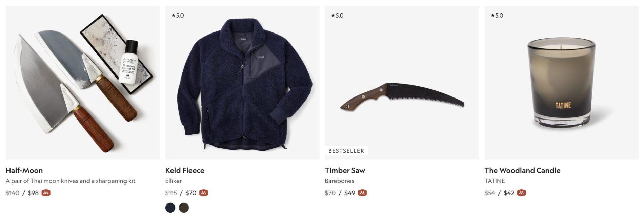Click the 5.0 star rating on Timber Saw
This screenshot has width=644, height=217.
tap(337, 15)
